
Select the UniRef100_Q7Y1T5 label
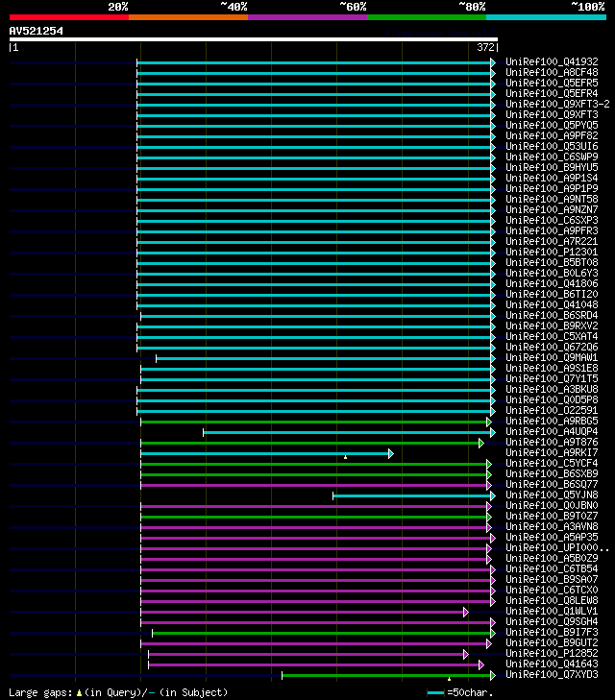click(x=552, y=378)
